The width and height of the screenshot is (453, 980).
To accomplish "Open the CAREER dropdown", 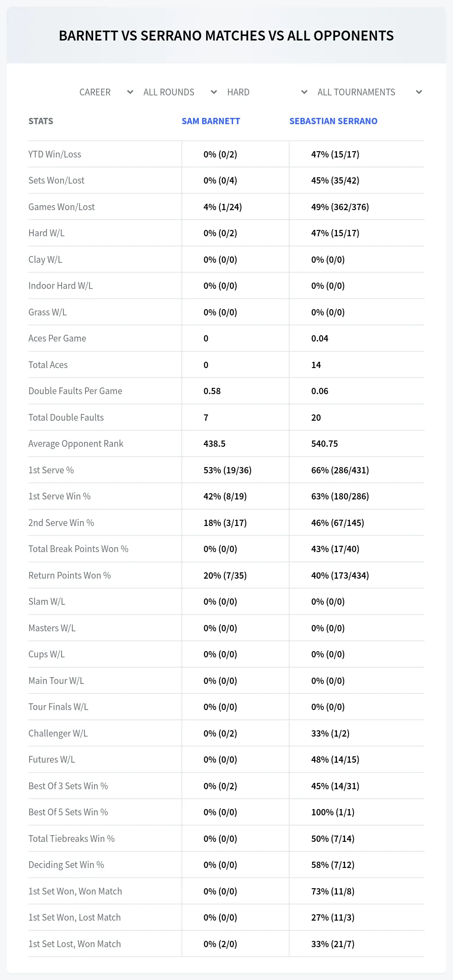I will [x=106, y=92].
